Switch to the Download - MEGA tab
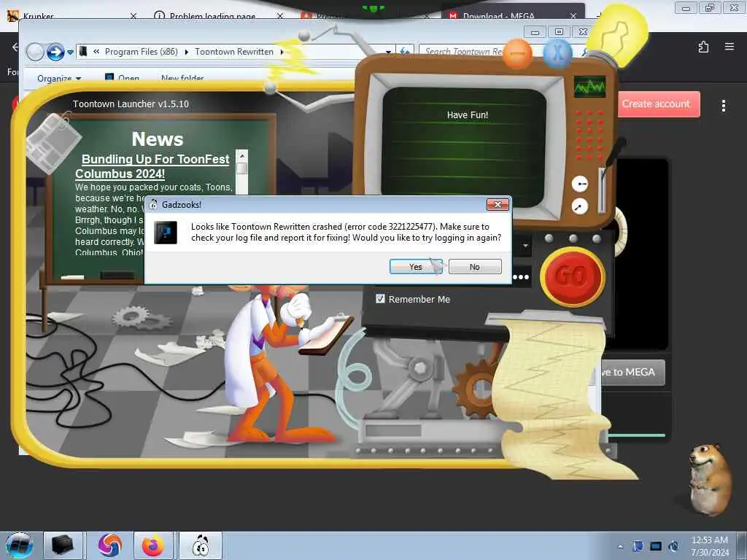This screenshot has width=747, height=560. 498,16
